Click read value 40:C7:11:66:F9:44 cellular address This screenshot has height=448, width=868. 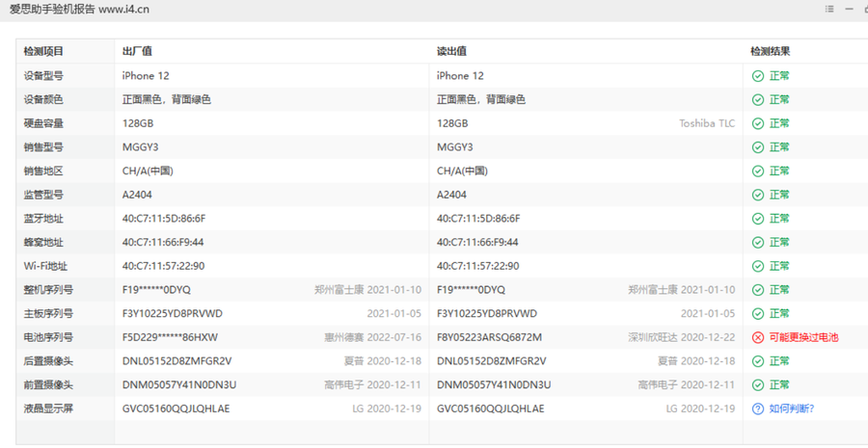(x=477, y=242)
